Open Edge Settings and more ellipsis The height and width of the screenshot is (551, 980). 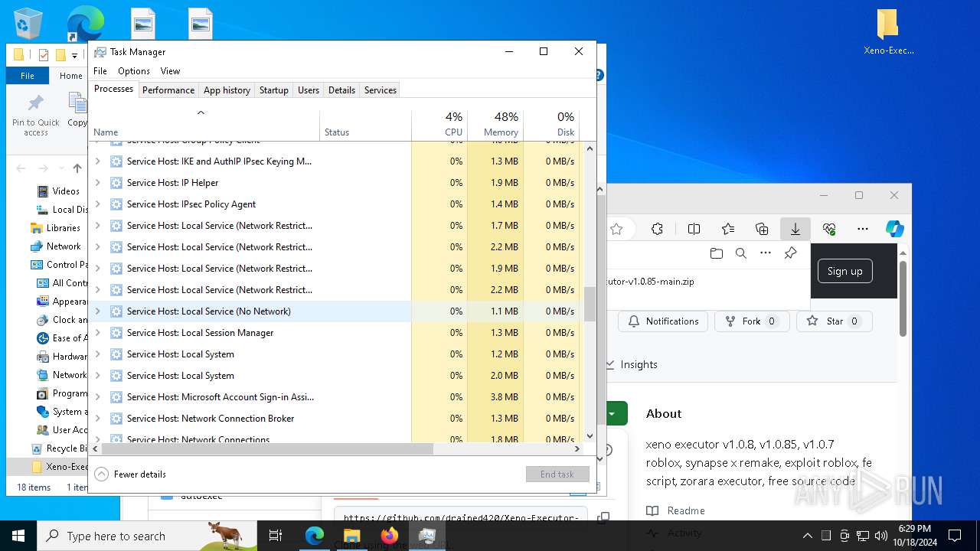pos(863,229)
